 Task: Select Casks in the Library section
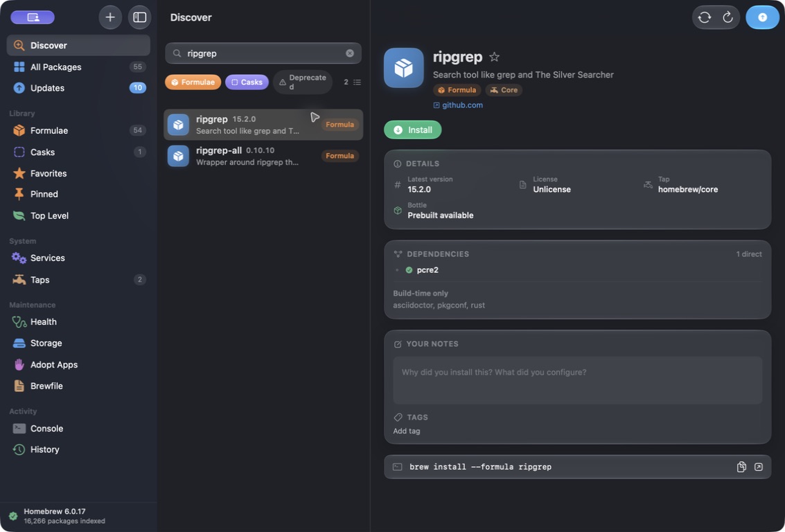78,152
